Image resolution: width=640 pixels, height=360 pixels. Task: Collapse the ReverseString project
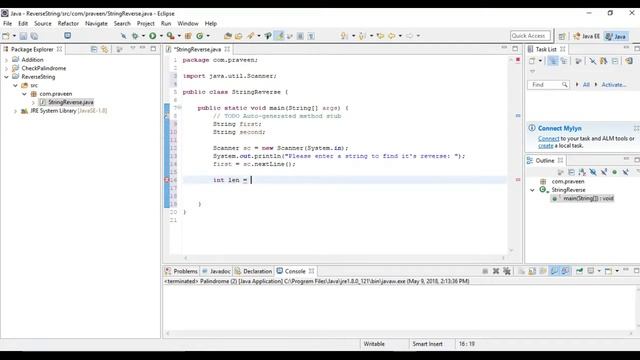[x=6, y=77]
